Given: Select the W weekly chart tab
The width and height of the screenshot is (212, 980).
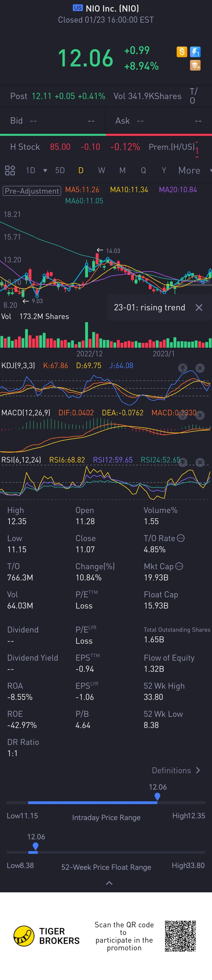Looking at the screenshot, I should [x=101, y=170].
